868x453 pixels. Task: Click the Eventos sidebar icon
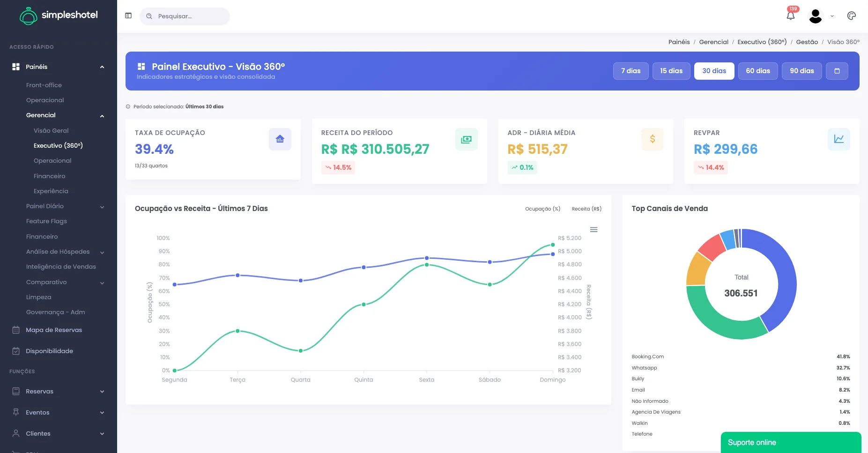click(16, 412)
